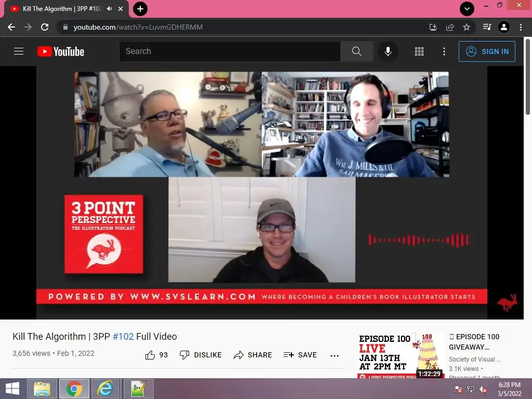Open the Windows Start button

[x=12, y=389]
